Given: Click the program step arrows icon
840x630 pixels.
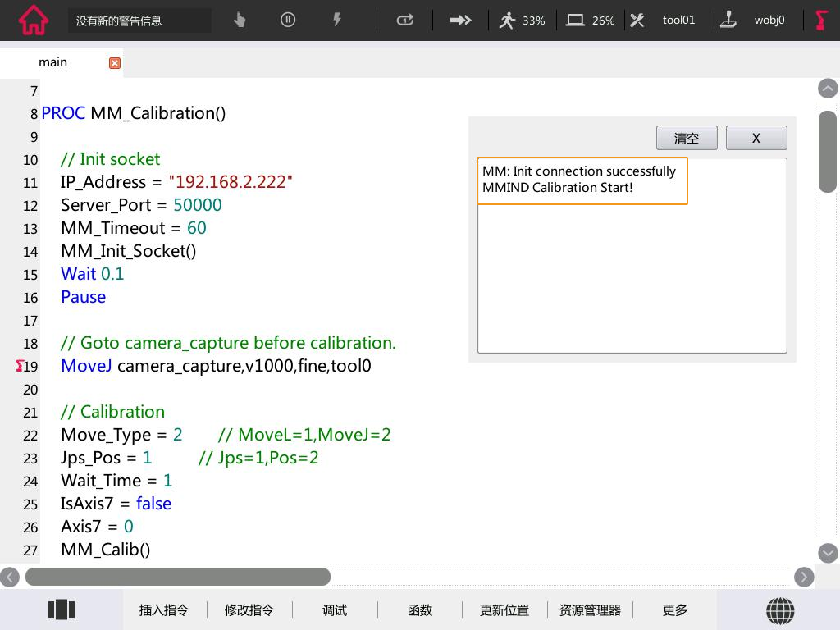Looking at the screenshot, I should point(460,20).
